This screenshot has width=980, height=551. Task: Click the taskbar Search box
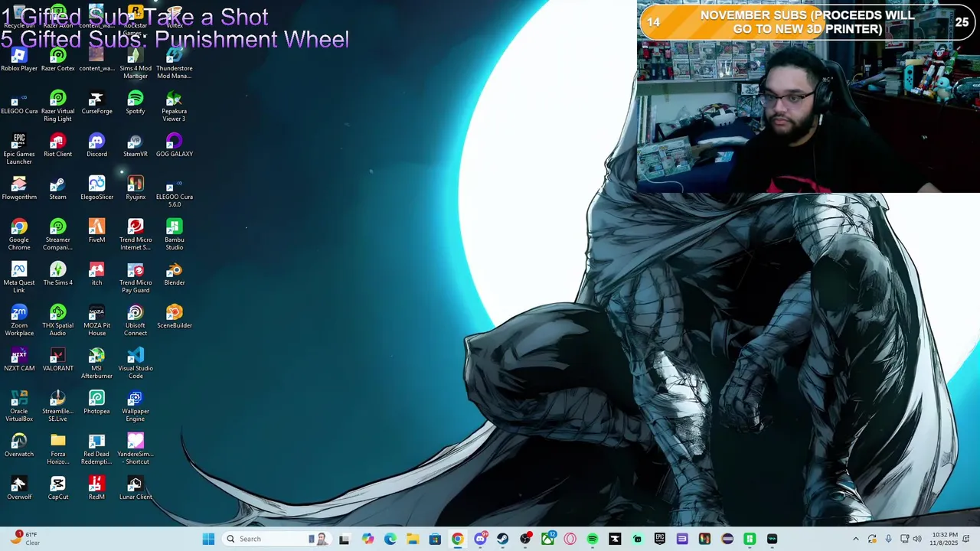277,539
